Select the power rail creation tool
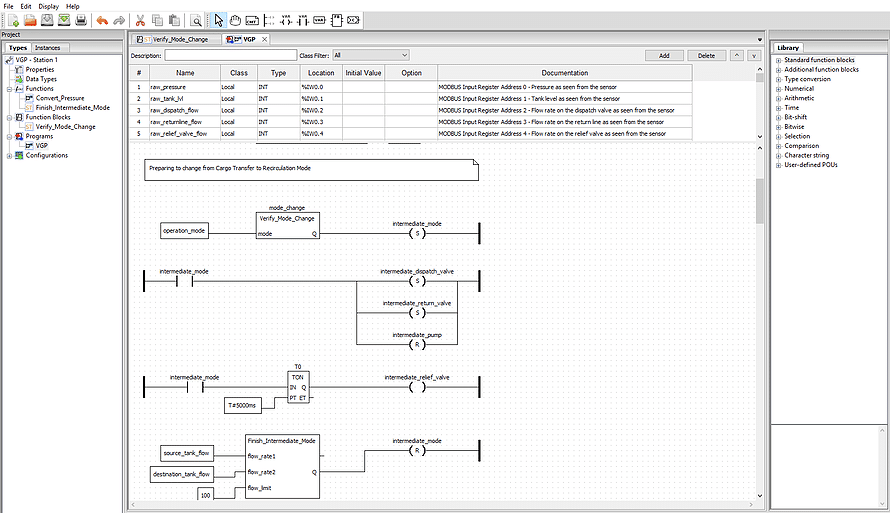Screen dimensions: 890x513 pyautogui.click(x=269, y=20)
